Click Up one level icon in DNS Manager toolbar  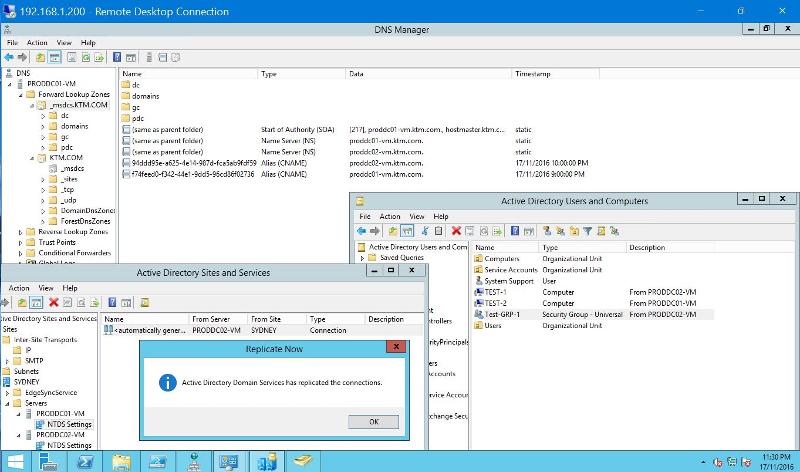[x=40, y=57]
